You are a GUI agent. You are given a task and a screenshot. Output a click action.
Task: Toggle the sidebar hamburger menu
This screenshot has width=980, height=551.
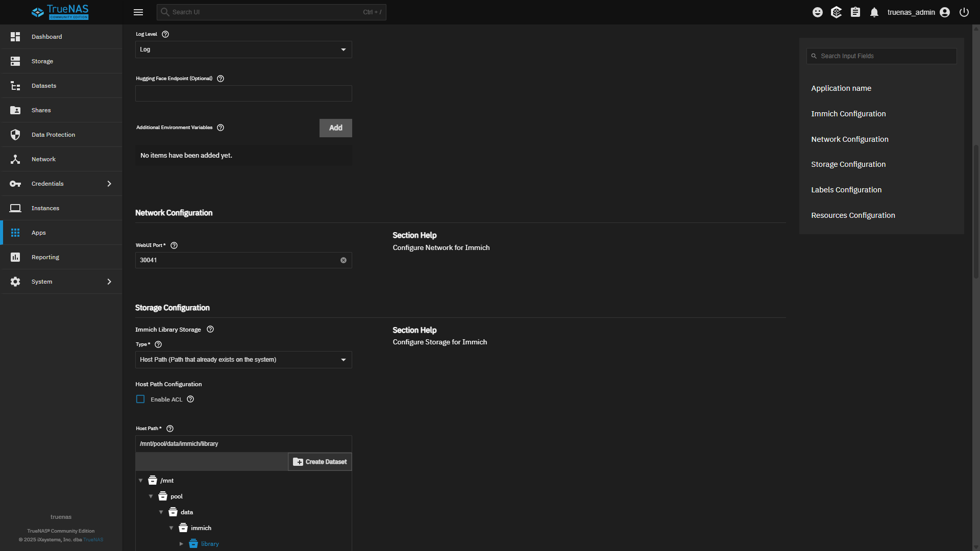138,12
